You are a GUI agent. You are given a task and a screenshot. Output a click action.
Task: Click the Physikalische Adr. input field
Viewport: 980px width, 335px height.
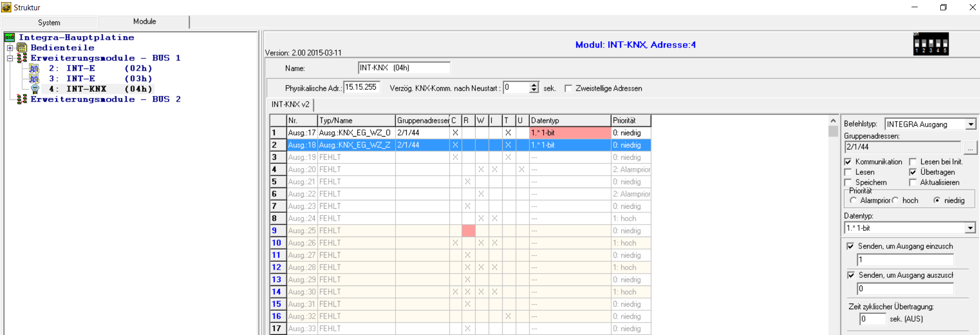coord(361,87)
